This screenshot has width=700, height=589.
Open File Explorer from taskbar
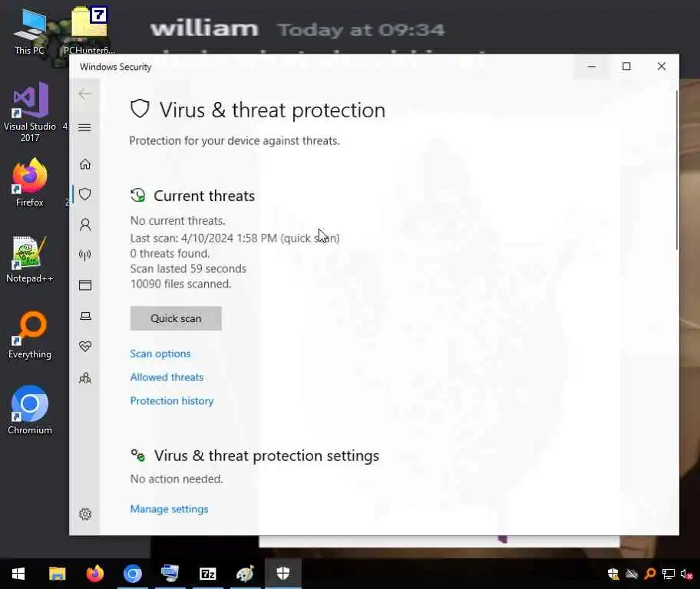[x=57, y=574]
